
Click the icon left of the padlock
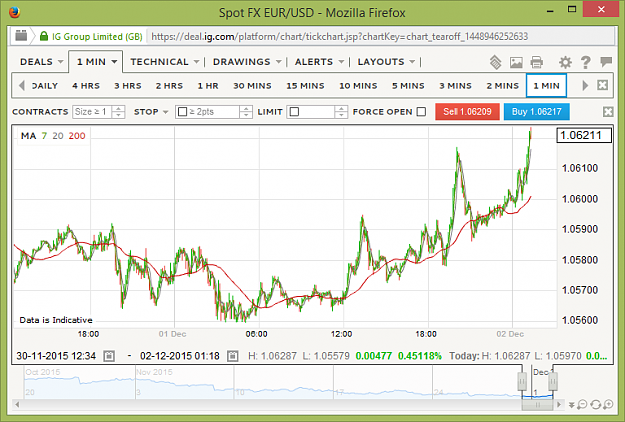point(21,36)
